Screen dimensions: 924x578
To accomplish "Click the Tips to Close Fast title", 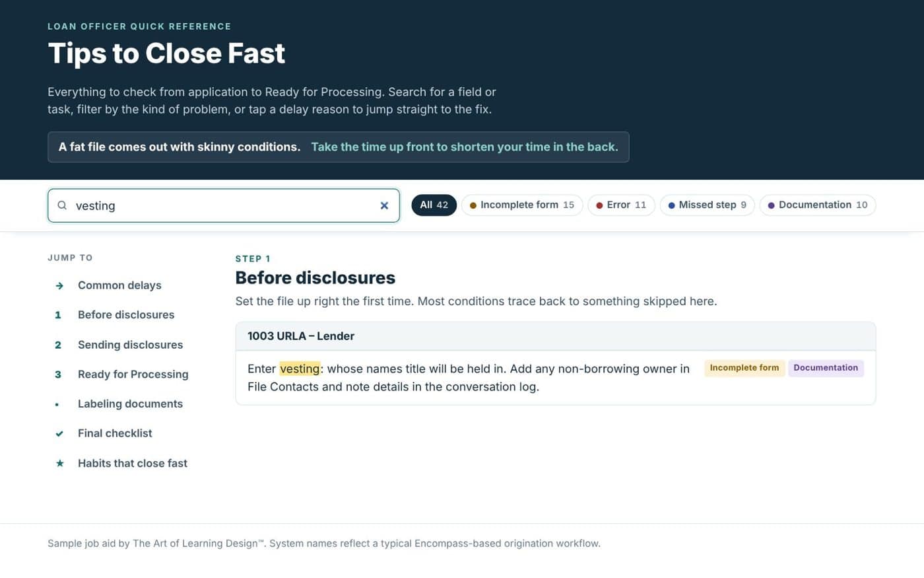I will coord(166,53).
